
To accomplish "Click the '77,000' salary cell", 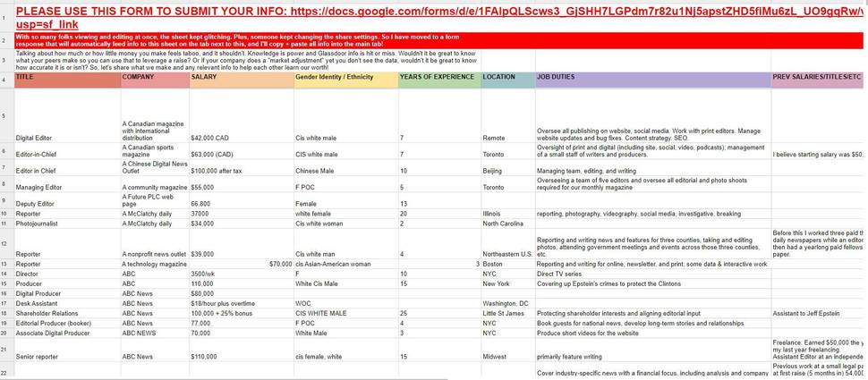I will (242, 324).
